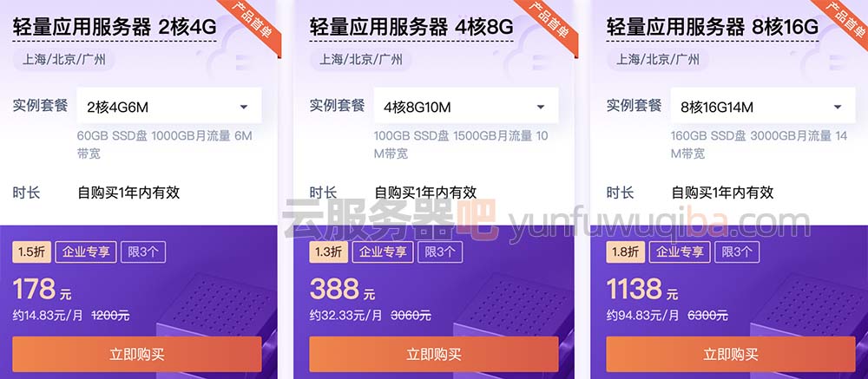This screenshot has width=868, height=379.
Task: Select the 上海/北京/广州 region pill on first card
Action: tap(63, 59)
